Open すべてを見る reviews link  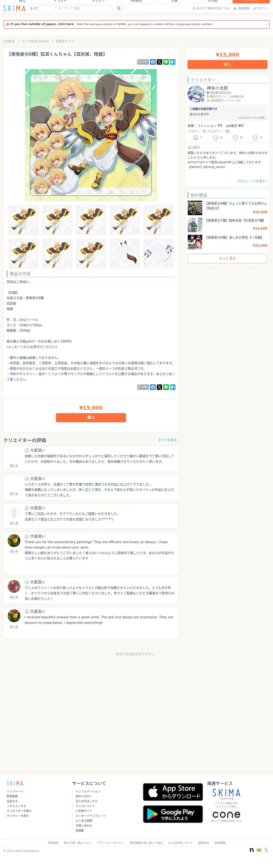tap(168, 440)
